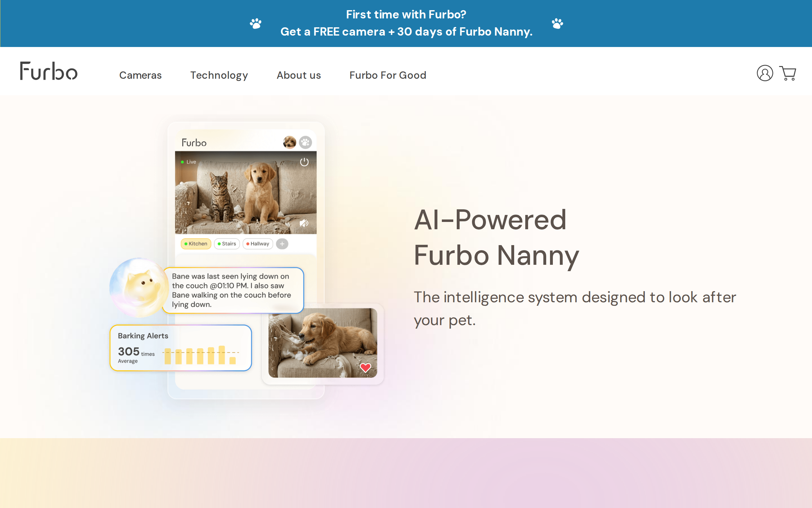Select the Hallway camera chip

click(258, 244)
